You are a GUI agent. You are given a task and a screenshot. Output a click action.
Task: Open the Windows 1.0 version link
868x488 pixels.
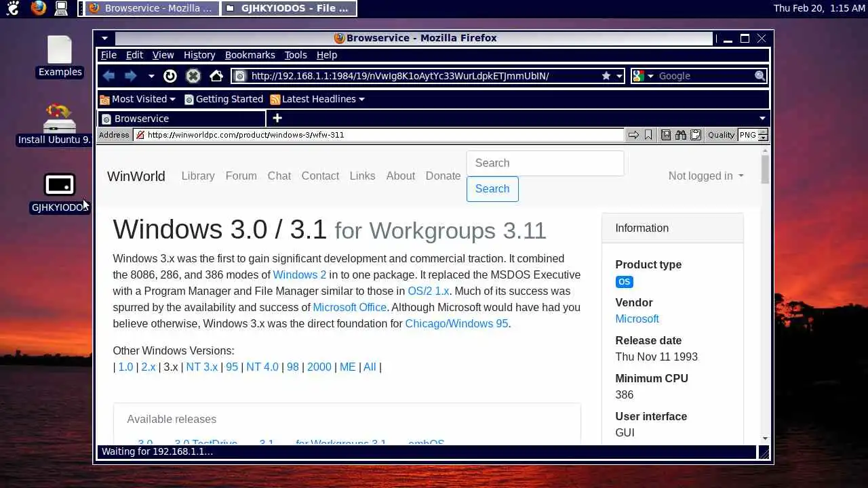point(126,367)
